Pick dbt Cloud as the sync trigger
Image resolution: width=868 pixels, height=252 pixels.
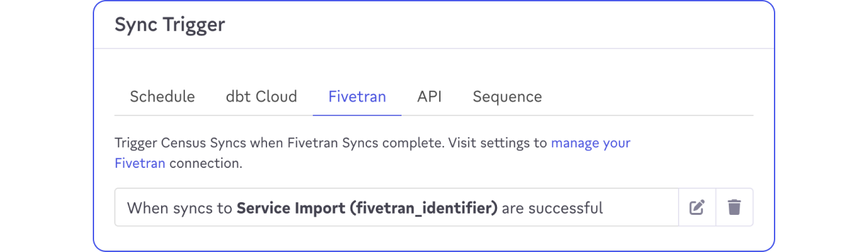click(x=262, y=97)
